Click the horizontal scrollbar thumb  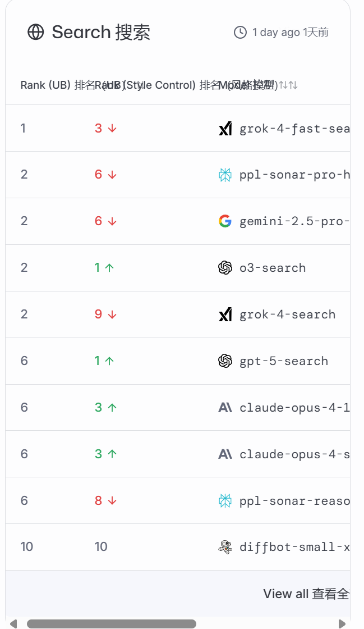pyautogui.click(x=111, y=624)
